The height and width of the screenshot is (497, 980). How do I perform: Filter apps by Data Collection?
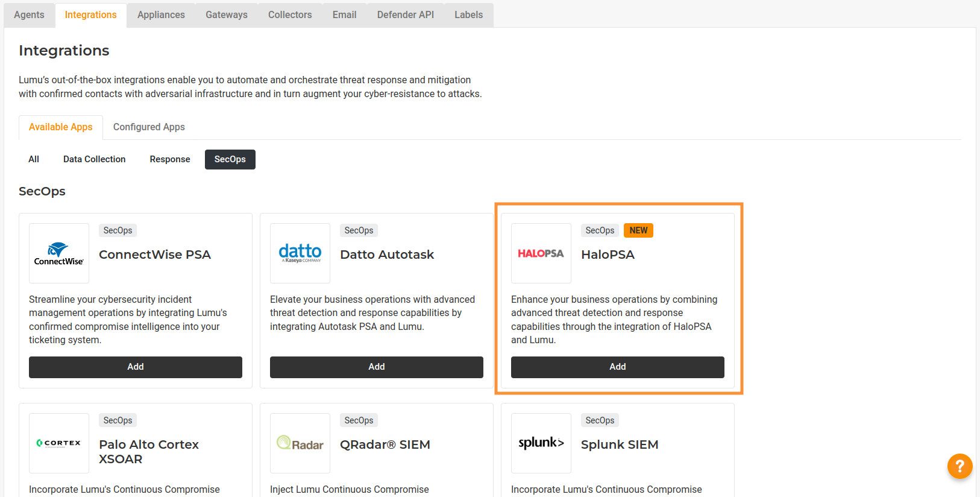tap(95, 159)
